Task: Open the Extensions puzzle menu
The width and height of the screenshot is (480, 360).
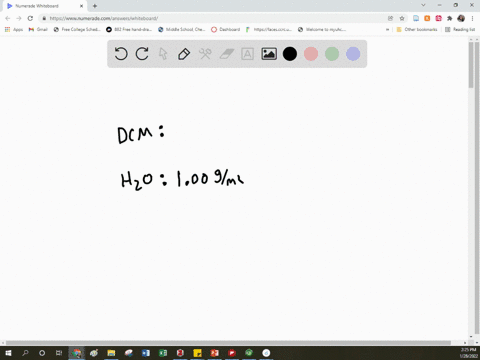Action: click(450, 18)
